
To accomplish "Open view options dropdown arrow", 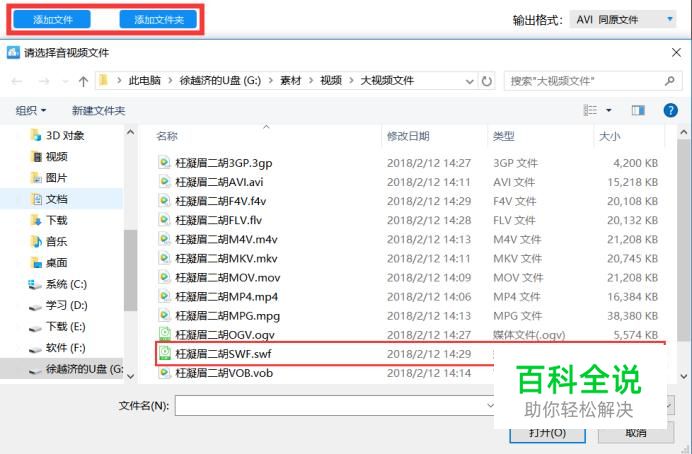I will coord(609,110).
